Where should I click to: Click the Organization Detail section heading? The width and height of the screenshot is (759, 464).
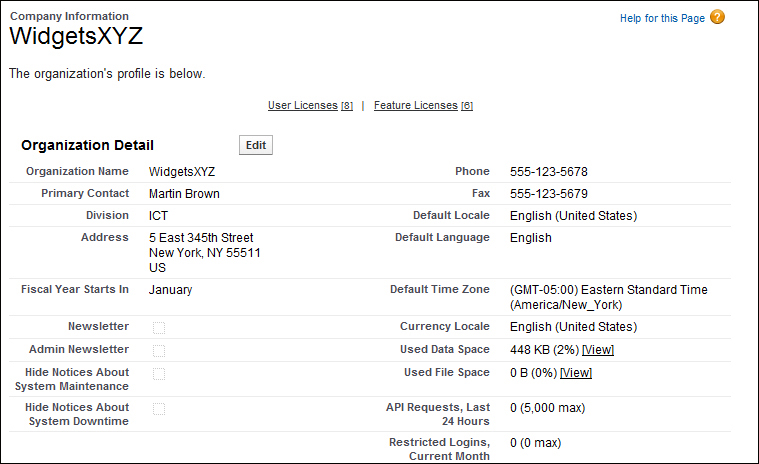pyautogui.click(x=87, y=145)
